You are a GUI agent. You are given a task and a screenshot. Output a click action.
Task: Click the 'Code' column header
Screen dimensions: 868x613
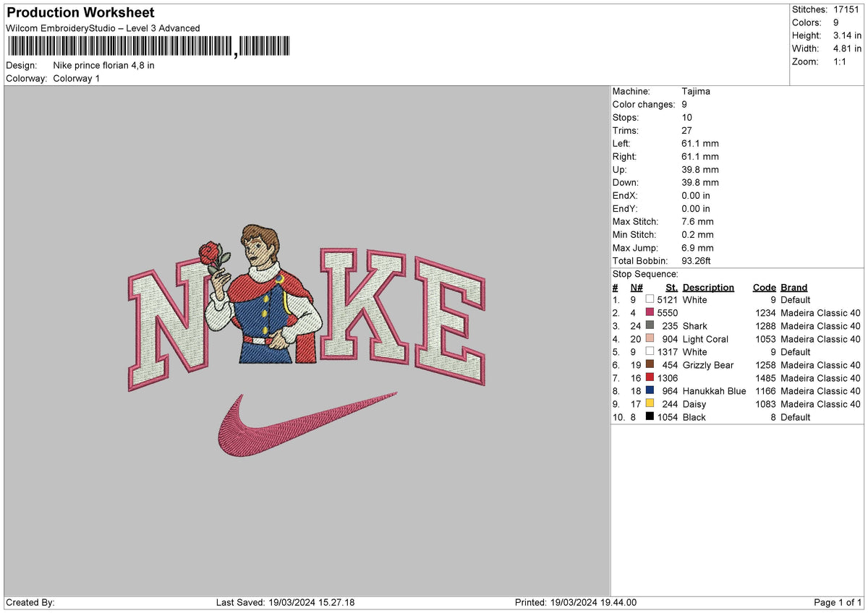pos(764,287)
